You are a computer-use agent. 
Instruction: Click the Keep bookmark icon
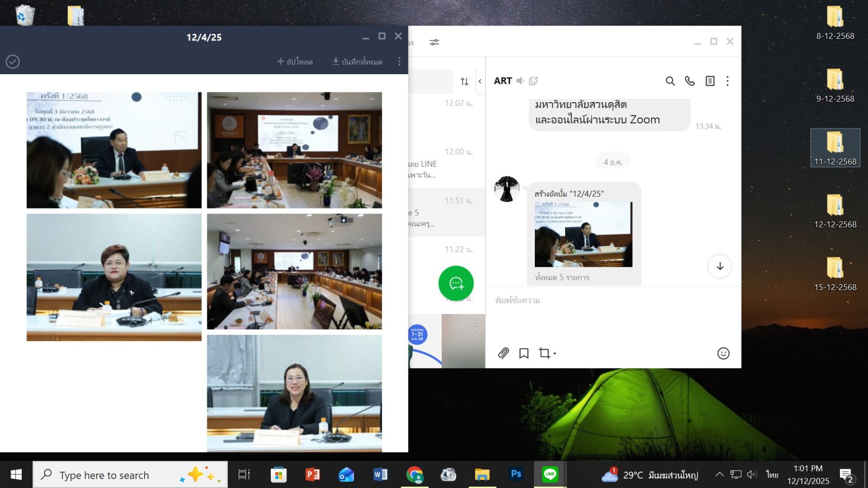point(524,353)
